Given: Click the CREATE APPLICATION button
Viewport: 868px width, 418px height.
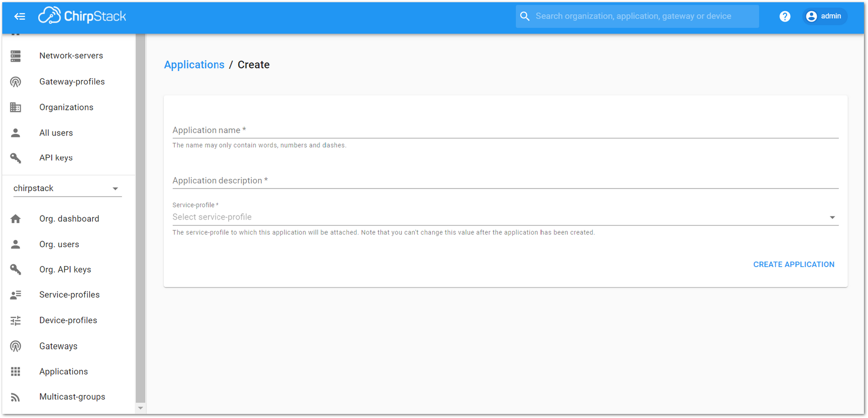Looking at the screenshot, I should [x=794, y=264].
